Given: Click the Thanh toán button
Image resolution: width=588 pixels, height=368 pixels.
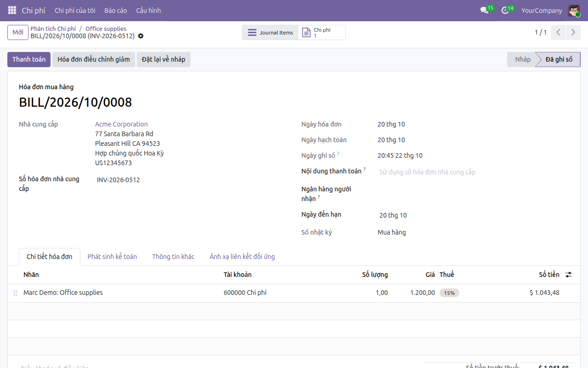Looking at the screenshot, I should [x=29, y=59].
